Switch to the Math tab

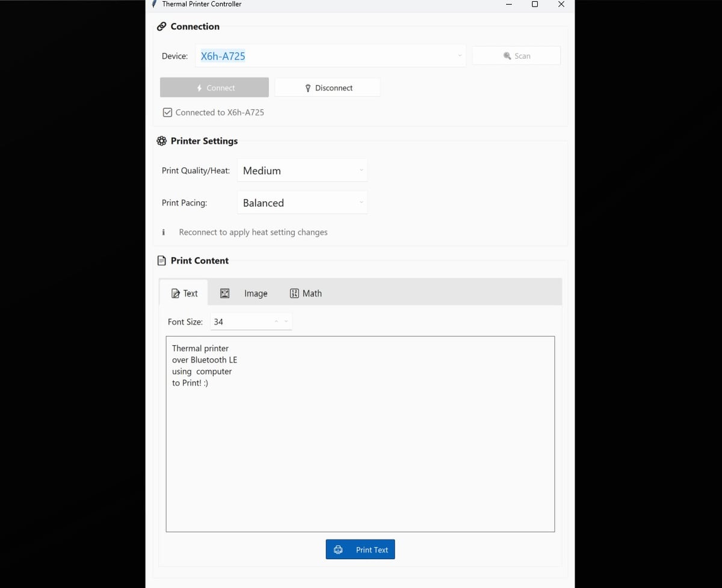coord(306,293)
